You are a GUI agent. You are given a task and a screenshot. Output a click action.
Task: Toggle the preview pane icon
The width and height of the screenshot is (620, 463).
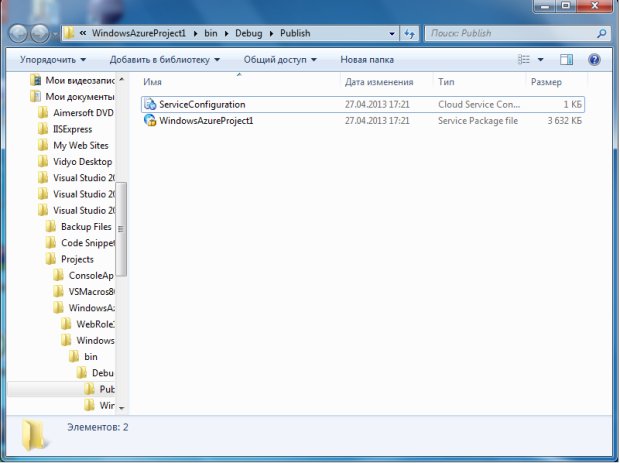tap(566, 60)
